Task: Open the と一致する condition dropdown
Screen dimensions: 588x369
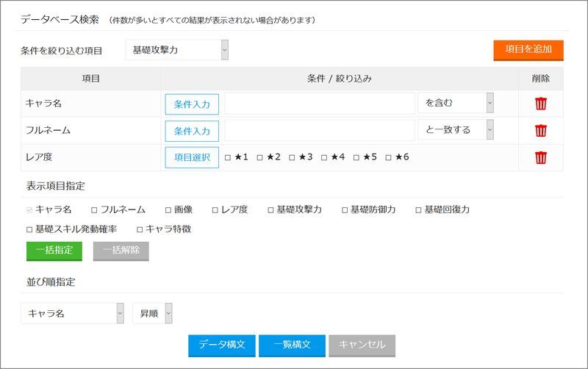Action: tap(455, 131)
